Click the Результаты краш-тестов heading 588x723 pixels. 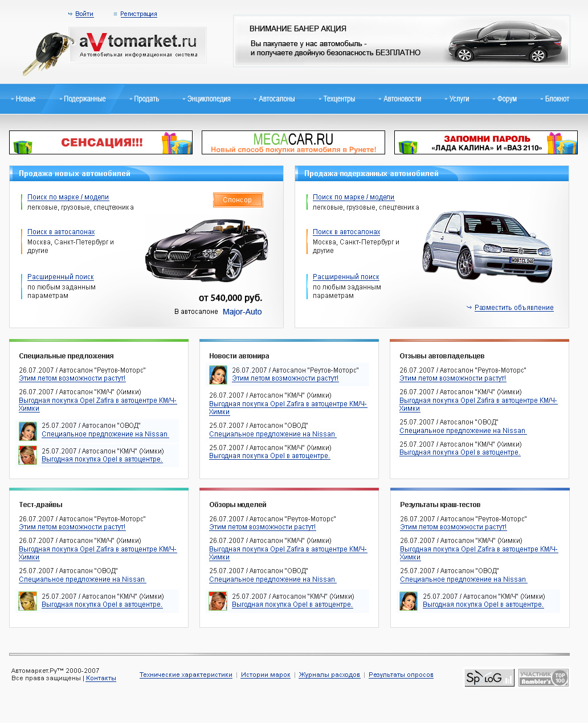[440, 505]
